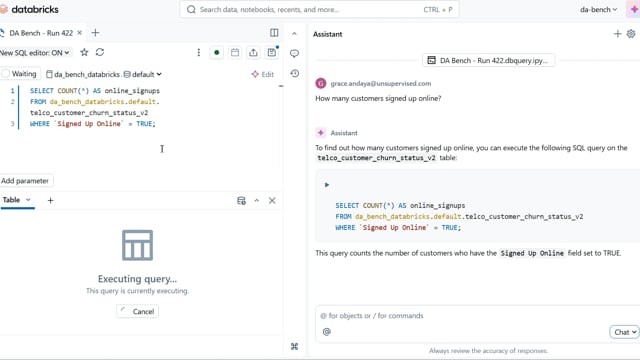
Task: Toggle the Databricks Assistant sparkle button
Action: point(633,9)
